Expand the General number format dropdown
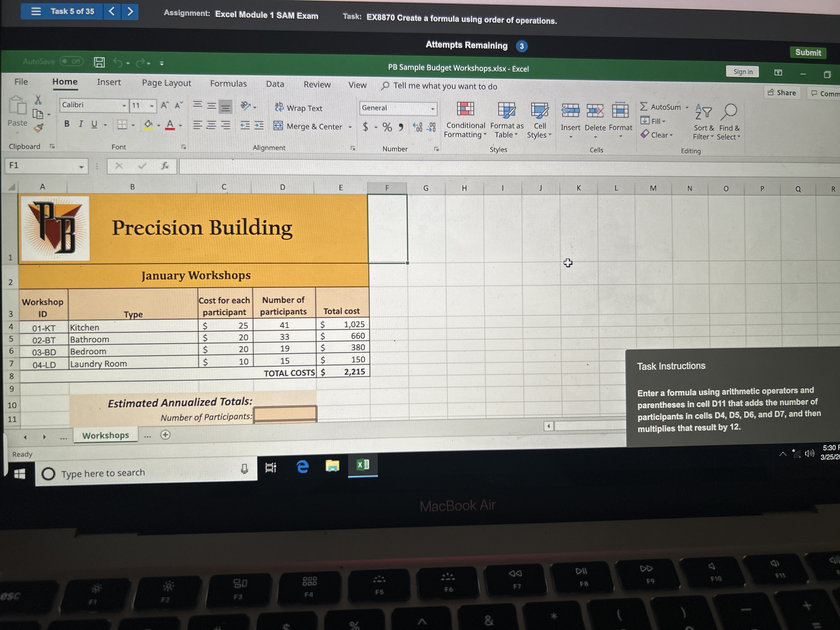Screen dimensions: 840x630 click(x=432, y=109)
